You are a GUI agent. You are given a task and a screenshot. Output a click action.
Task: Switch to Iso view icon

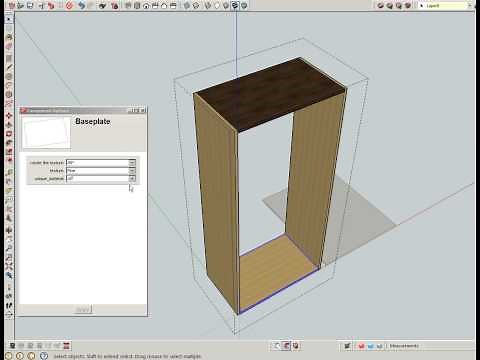(128, 5)
